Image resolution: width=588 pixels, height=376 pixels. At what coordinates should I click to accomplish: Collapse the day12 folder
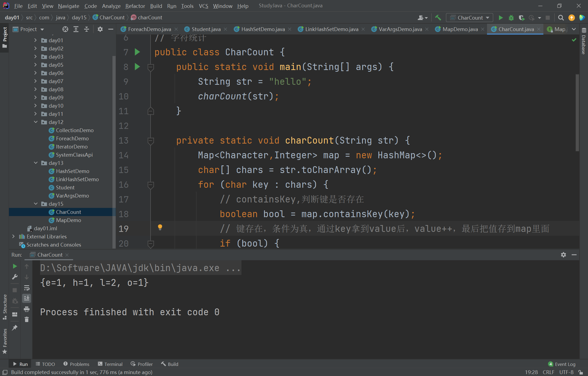(36, 122)
